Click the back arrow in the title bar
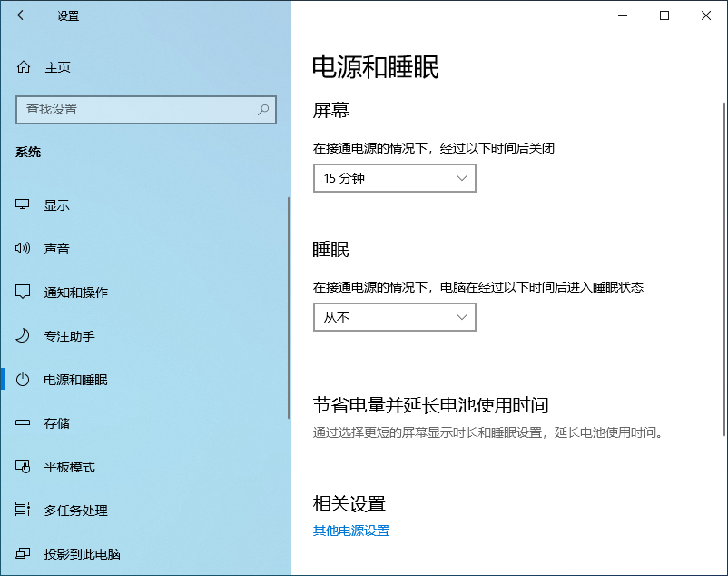 tap(23, 15)
